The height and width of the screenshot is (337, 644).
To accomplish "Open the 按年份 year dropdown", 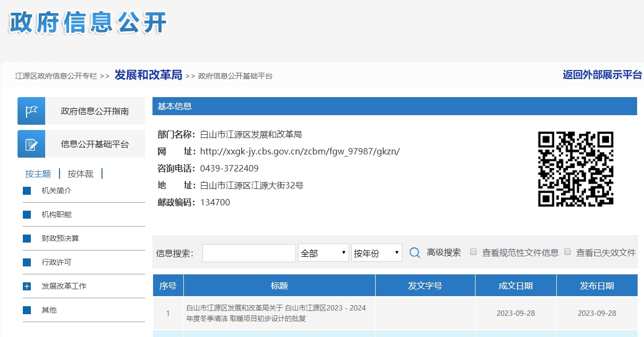I will click(376, 253).
